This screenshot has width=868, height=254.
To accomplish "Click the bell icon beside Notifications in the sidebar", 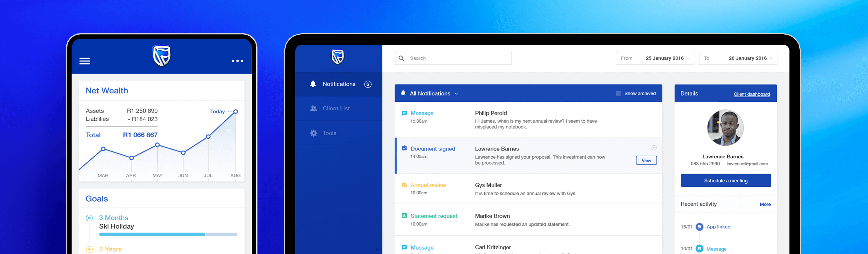I will point(313,84).
